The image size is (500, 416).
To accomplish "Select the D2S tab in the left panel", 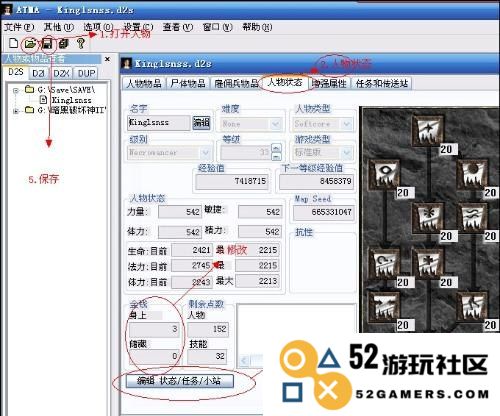I will tap(16, 72).
